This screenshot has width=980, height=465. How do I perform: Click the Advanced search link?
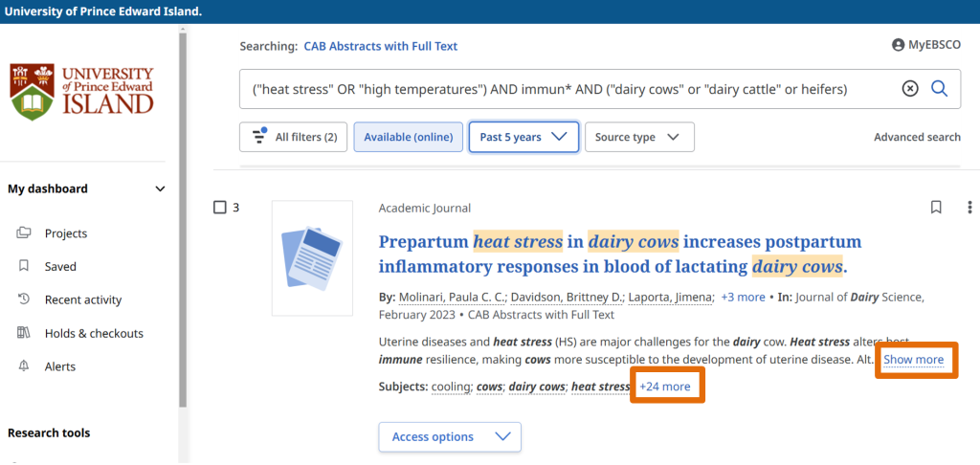point(916,137)
